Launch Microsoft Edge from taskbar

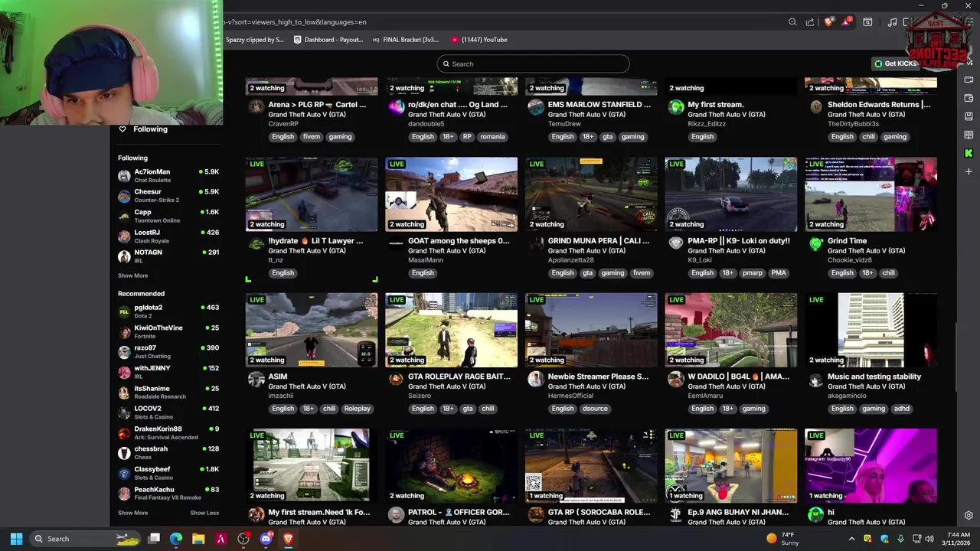point(176,539)
